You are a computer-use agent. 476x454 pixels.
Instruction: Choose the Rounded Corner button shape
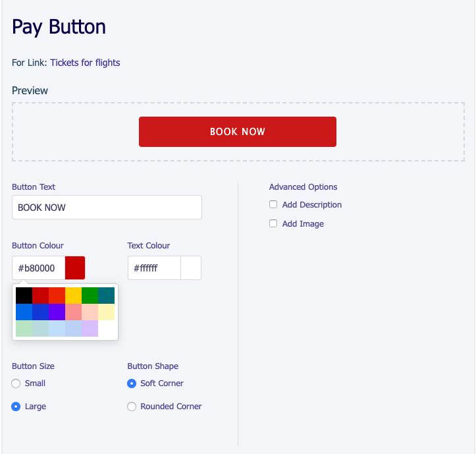coord(132,407)
